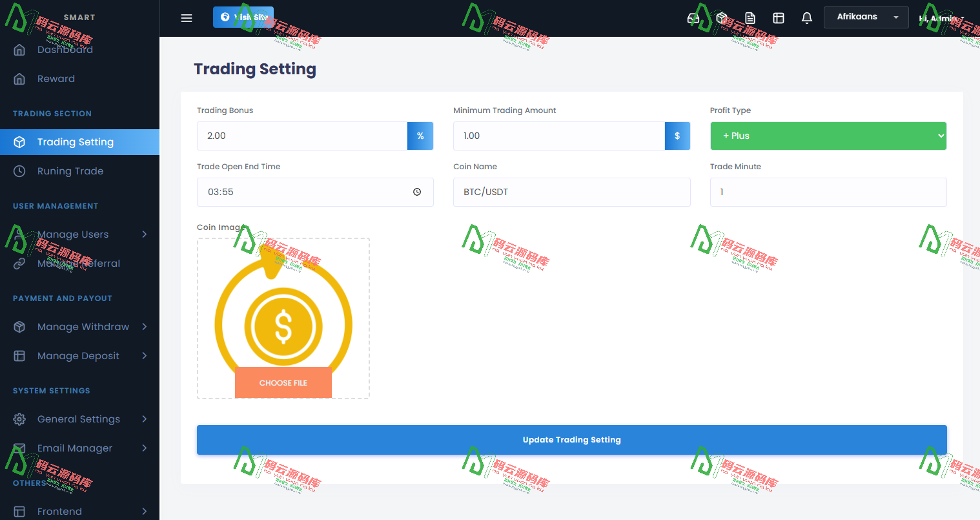Focus the Trading Bonus input field
The image size is (980, 520).
point(302,136)
